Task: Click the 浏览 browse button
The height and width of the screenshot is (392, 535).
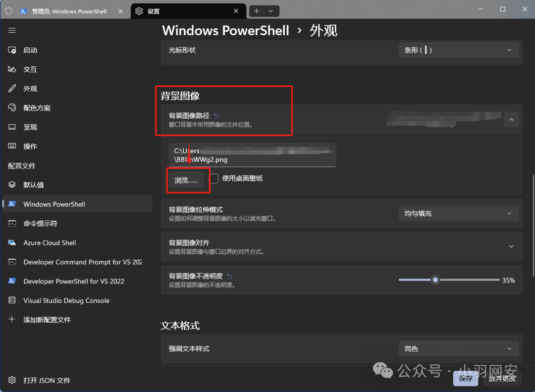Action: coord(186,180)
